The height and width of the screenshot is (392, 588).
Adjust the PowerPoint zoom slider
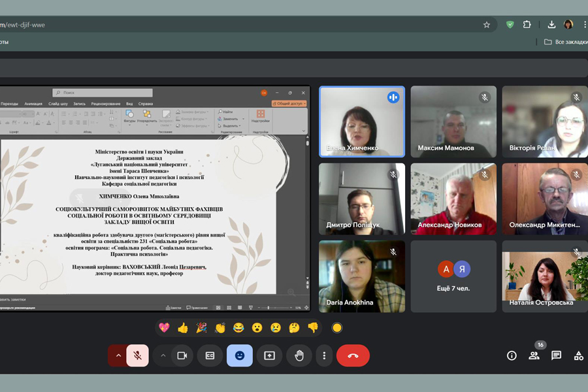pos(275,308)
